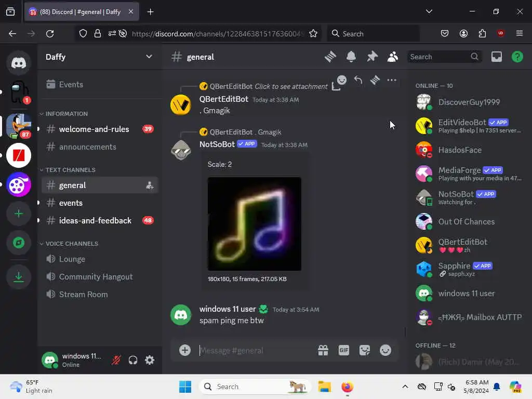Screen dimensions: 532x399
Task: Bookmark this page star icon
Action: click(313, 34)
